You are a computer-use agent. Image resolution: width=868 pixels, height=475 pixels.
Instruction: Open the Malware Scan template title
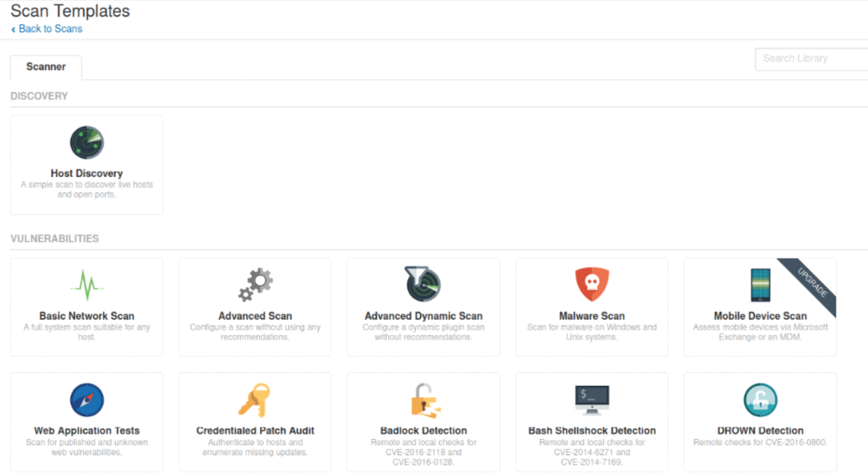[x=592, y=316]
